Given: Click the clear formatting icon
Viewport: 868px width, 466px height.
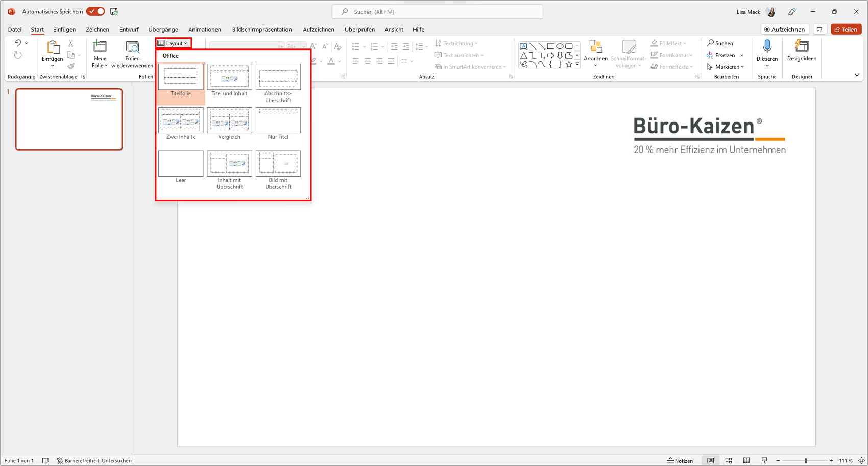Looking at the screenshot, I should tap(337, 46).
